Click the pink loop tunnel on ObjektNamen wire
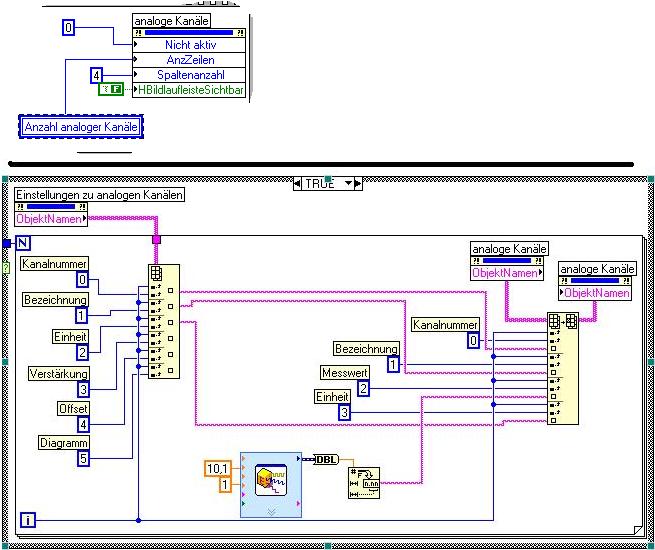Screen dimensions: 655x550 pyautogui.click(x=156, y=239)
